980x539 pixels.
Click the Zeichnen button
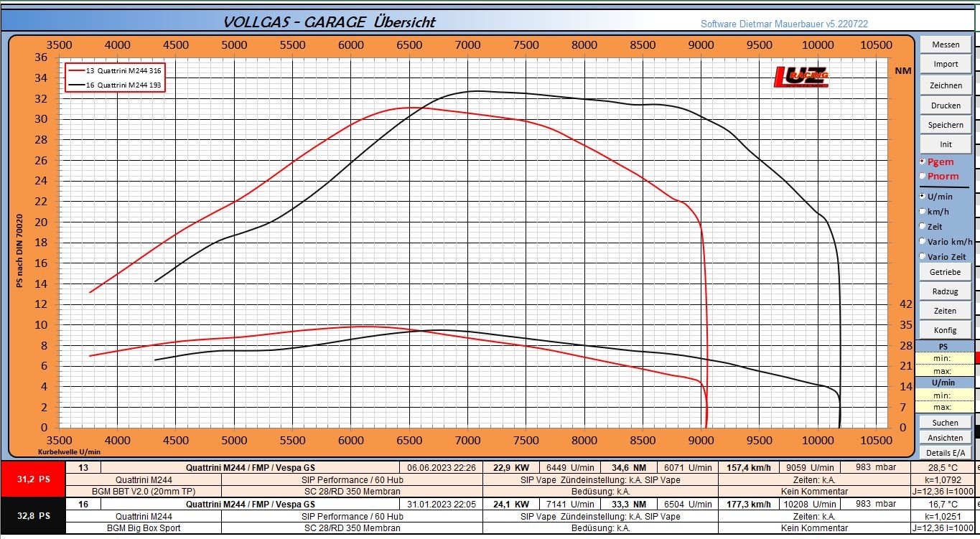[x=946, y=85]
